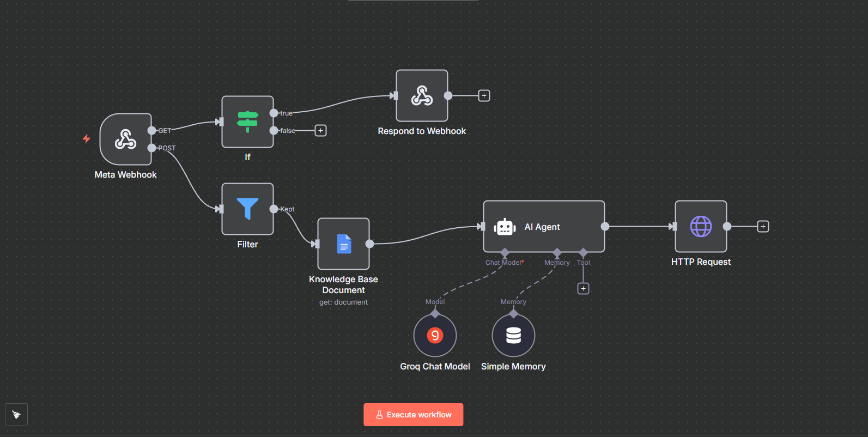The height and width of the screenshot is (437, 868).
Task: Select the Knowledge Base Document node
Action: coord(343,244)
